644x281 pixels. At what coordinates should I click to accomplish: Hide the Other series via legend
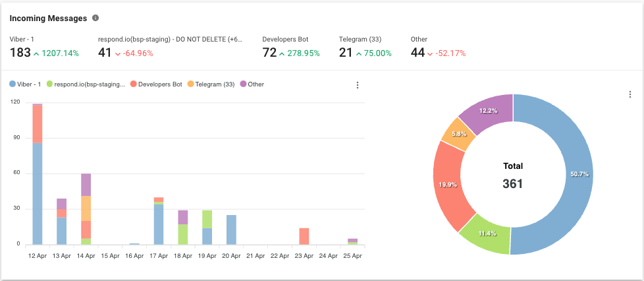click(x=251, y=84)
